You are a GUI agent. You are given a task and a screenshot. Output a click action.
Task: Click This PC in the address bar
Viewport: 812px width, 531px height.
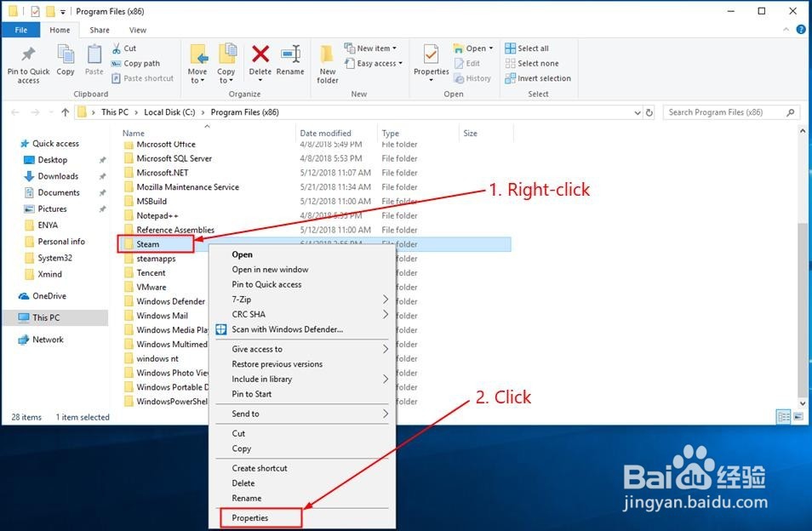[114, 112]
